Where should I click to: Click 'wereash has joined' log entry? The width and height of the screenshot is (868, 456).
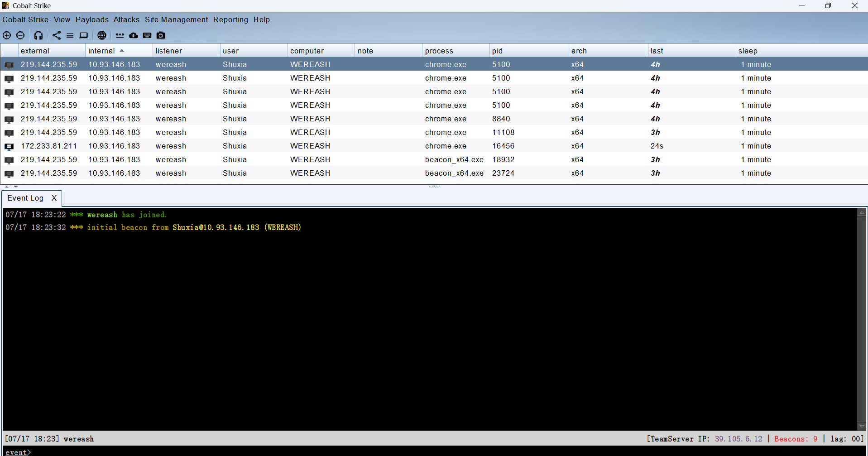coord(86,215)
